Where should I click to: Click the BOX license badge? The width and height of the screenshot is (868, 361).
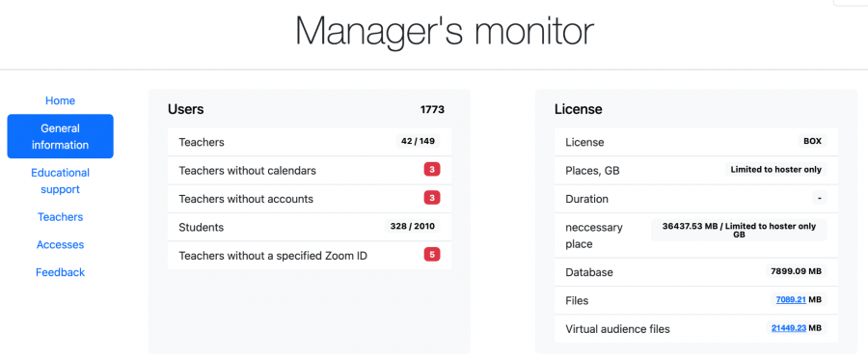(813, 141)
